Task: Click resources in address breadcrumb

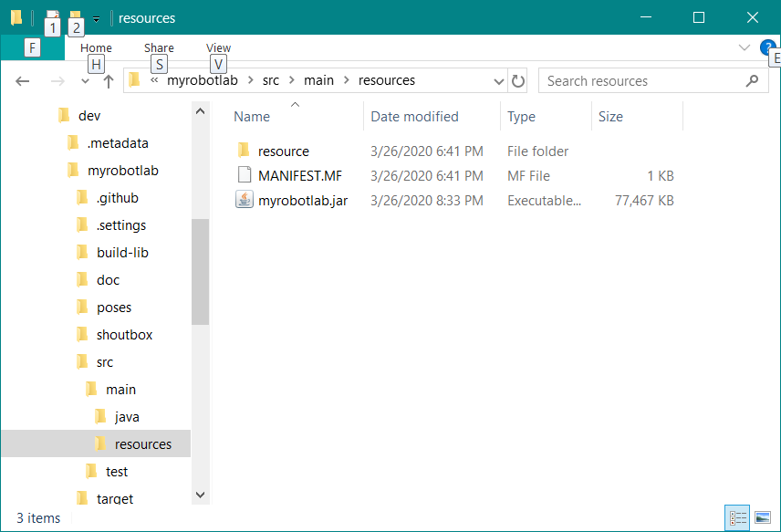Action: (x=387, y=80)
